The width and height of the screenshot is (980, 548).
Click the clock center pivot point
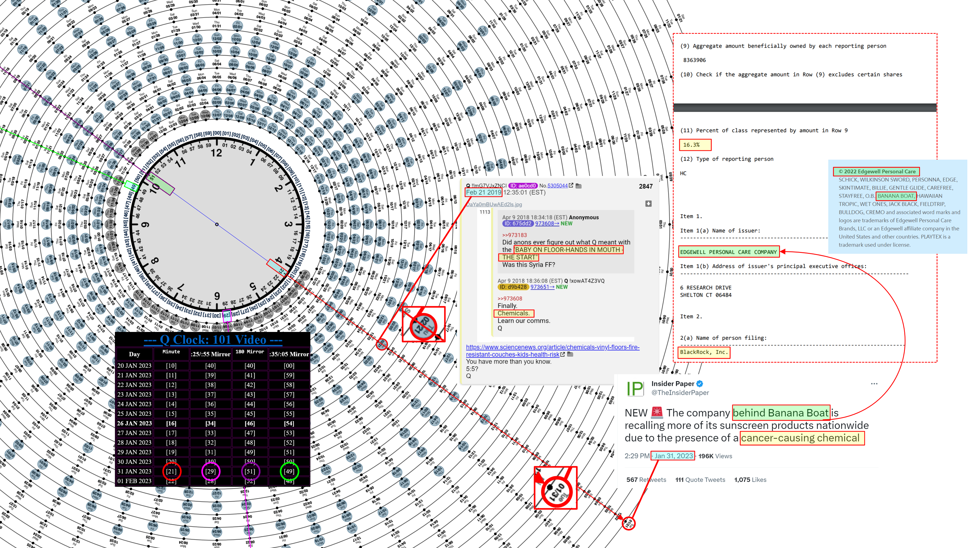217,224
